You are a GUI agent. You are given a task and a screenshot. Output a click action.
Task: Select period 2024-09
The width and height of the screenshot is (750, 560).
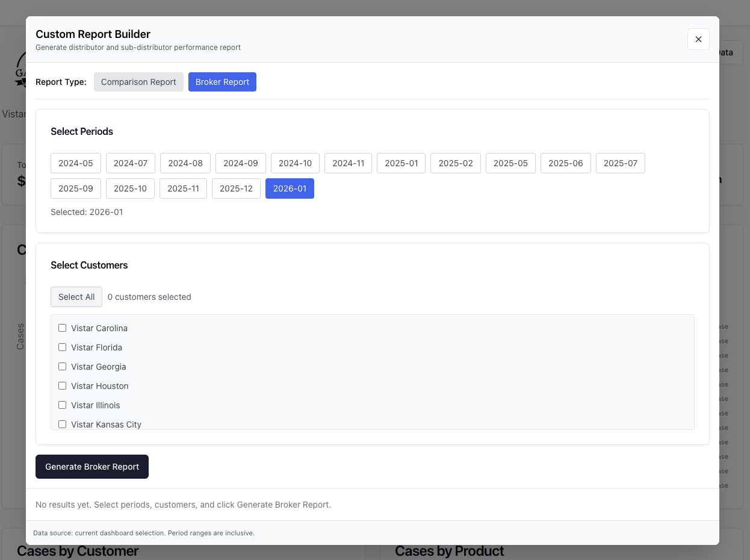click(x=241, y=163)
